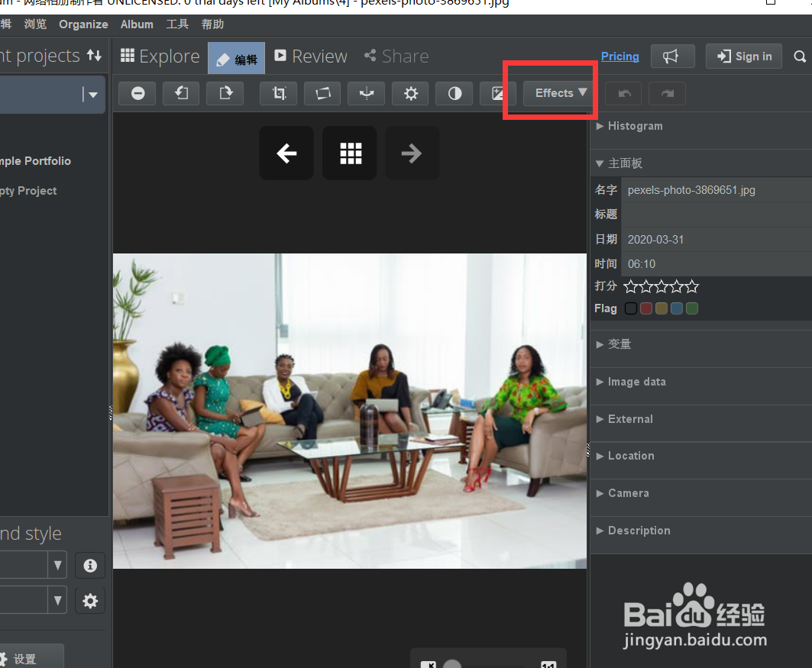Go to previous image with left arrow
This screenshot has width=812, height=668.
(286, 153)
